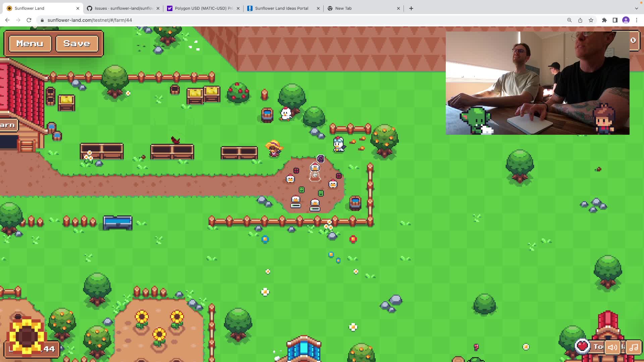Open the Chrome three-dot menu
The image size is (644, 362).
(x=637, y=20)
